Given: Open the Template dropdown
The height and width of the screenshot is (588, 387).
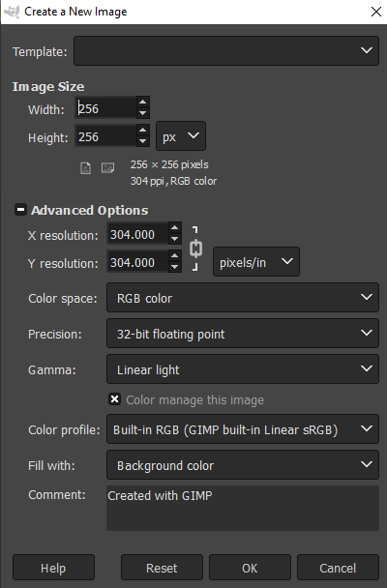Looking at the screenshot, I should pyautogui.click(x=226, y=50).
